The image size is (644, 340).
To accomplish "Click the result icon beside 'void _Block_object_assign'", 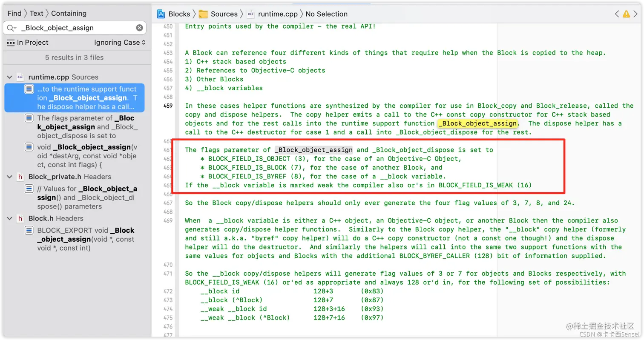I will coord(29,147).
